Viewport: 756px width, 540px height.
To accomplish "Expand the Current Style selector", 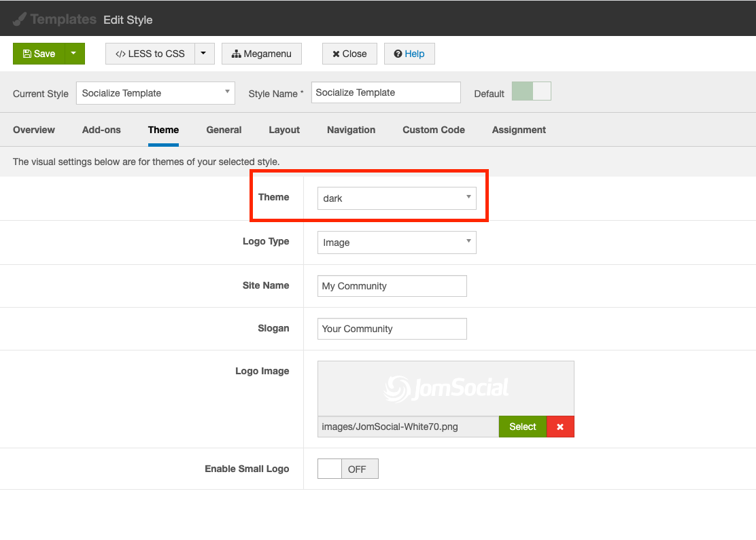I will click(155, 93).
